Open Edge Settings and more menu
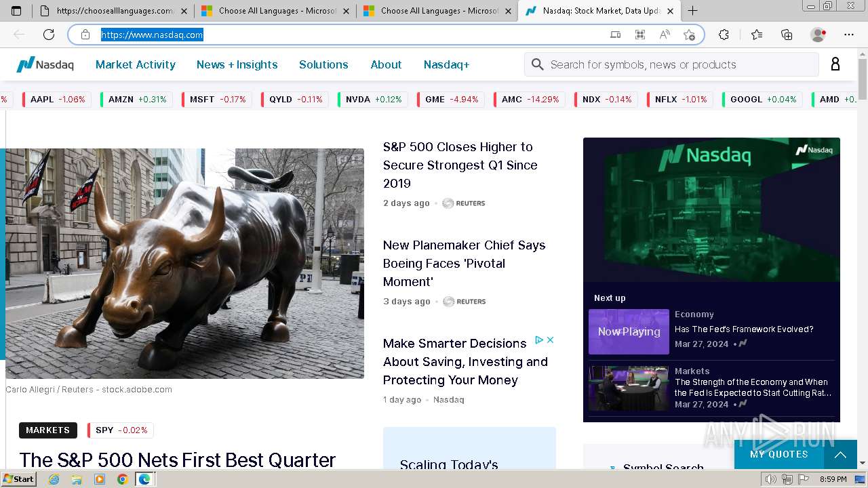Screen dimensions: 868x488 (849, 35)
